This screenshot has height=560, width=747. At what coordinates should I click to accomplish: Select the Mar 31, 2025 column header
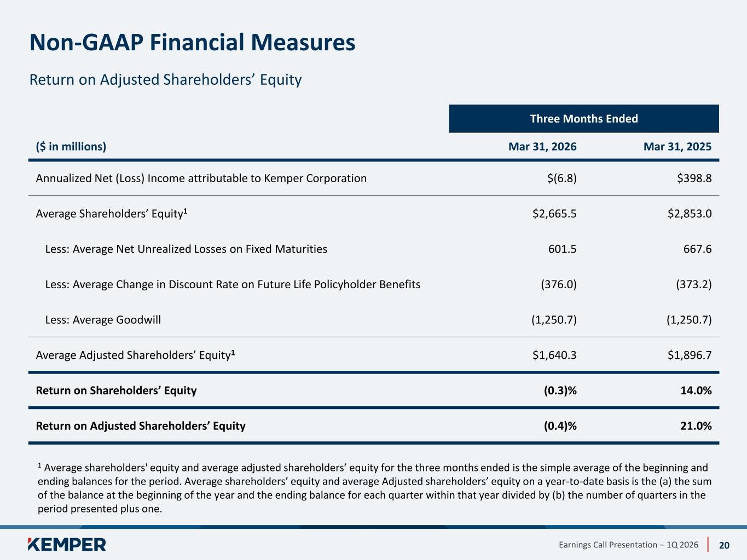point(677,147)
